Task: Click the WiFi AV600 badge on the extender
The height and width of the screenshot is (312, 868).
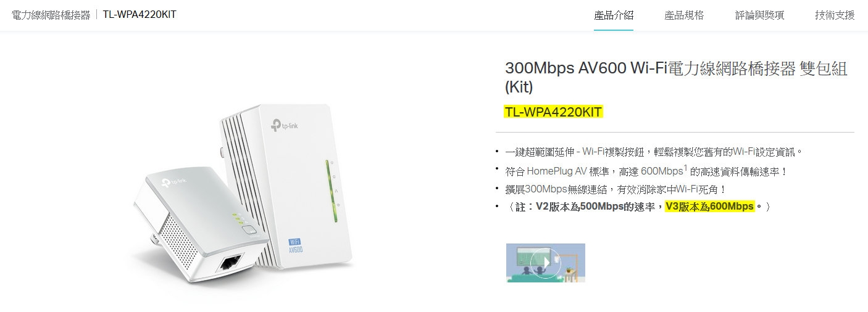Action: pos(296,245)
